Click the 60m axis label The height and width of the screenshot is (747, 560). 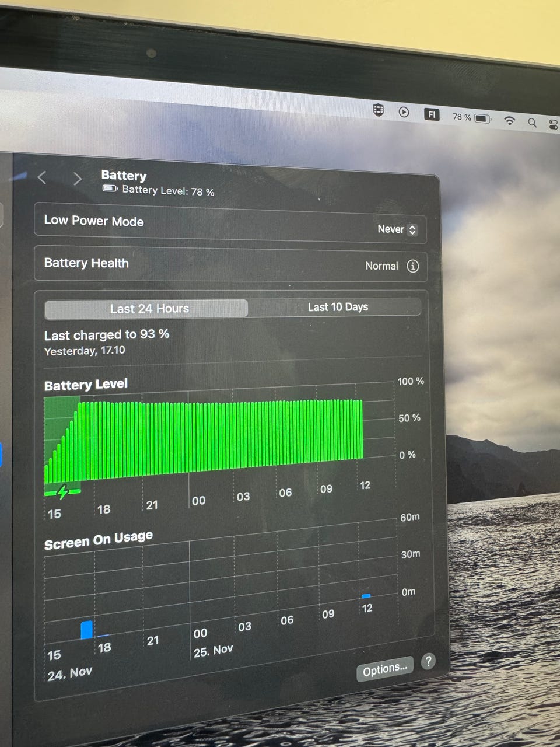tap(409, 517)
